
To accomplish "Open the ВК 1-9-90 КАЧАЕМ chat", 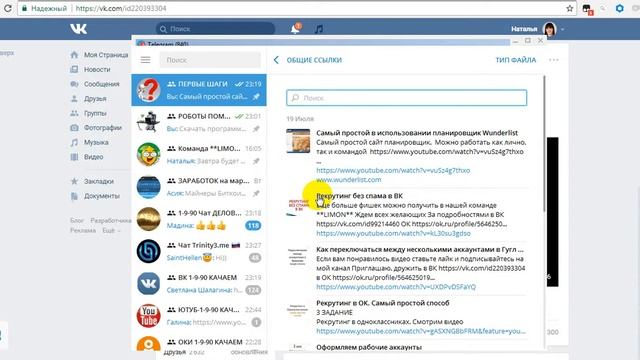I will click(x=199, y=283).
